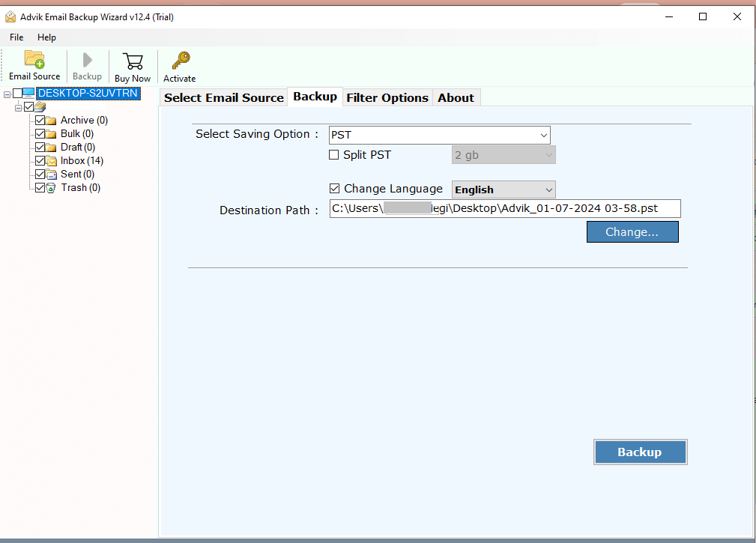Click the Archive folder icon
The image size is (756, 543).
[x=51, y=121]
